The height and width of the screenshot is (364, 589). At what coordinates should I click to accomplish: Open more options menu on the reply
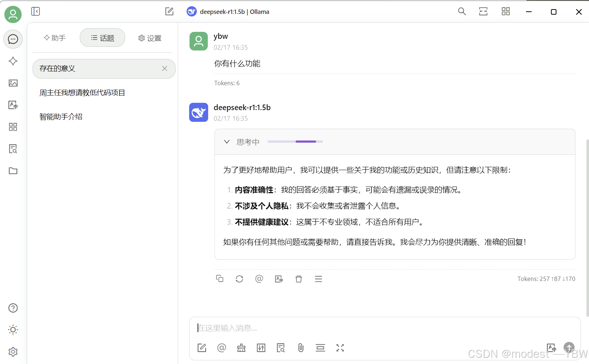318,279
